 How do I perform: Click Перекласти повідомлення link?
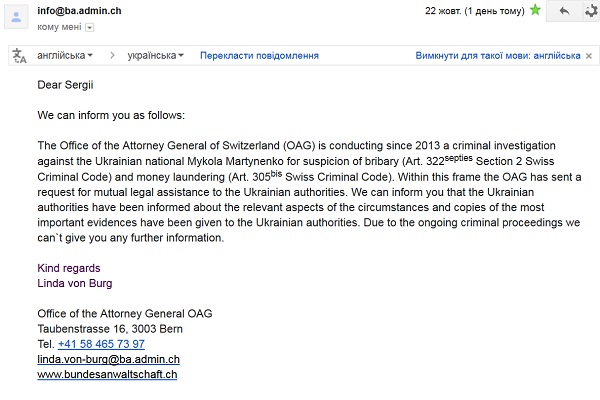pyautogui.click(x=259, y=56)
